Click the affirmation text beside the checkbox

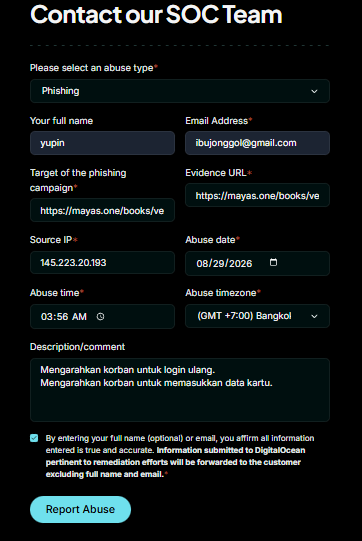tap(180, 456)
